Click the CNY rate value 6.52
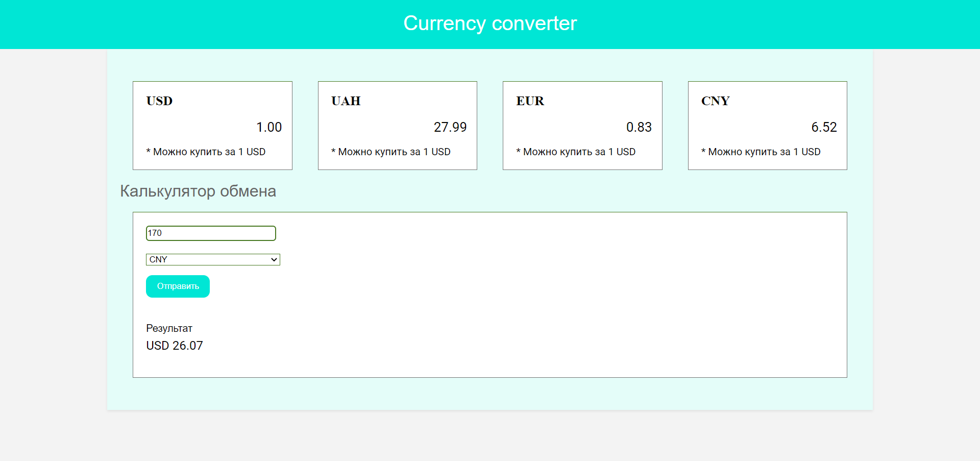980x461 pixels. [824, 127]
